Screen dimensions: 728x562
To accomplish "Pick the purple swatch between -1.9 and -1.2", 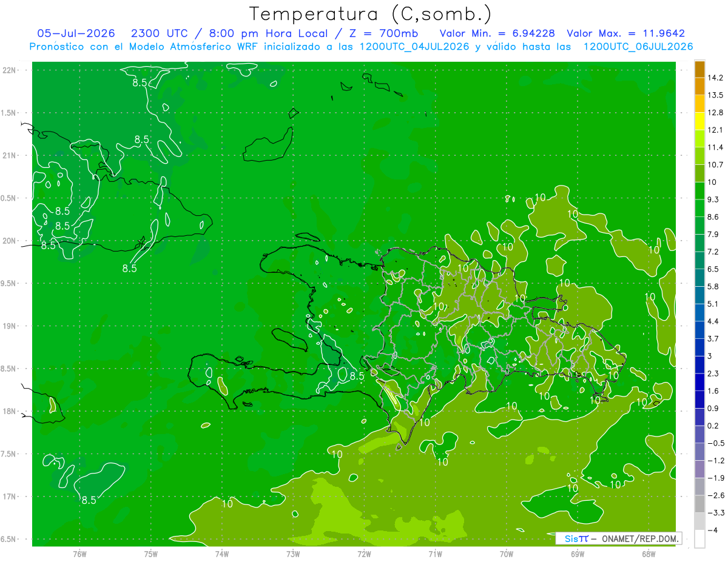I will pyautogui.click(x=699, y=469).
